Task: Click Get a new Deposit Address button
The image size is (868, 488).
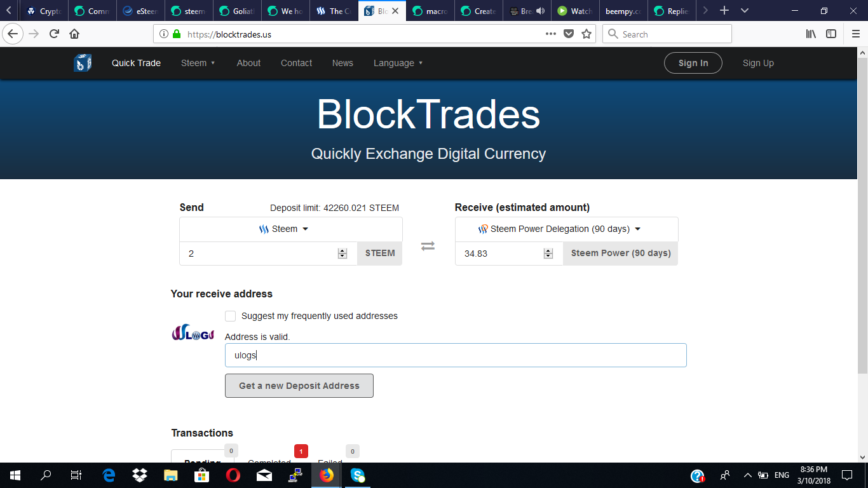Action: point(299,386)
